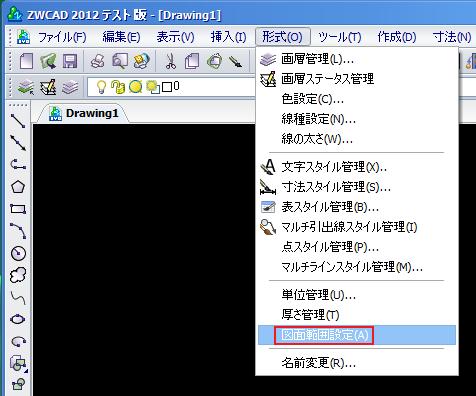The width and height of the screenshot is (476, 396).
Task: Choose 名前変更(R)... menu entry
Action: tap(357, 363)
